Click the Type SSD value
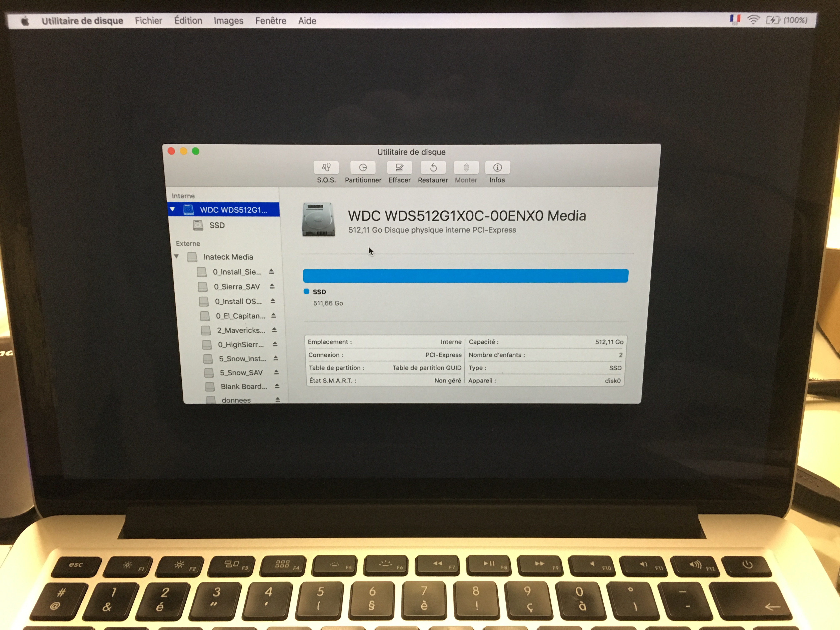Screen dimensions: 840x630 (x=615, y=367)
